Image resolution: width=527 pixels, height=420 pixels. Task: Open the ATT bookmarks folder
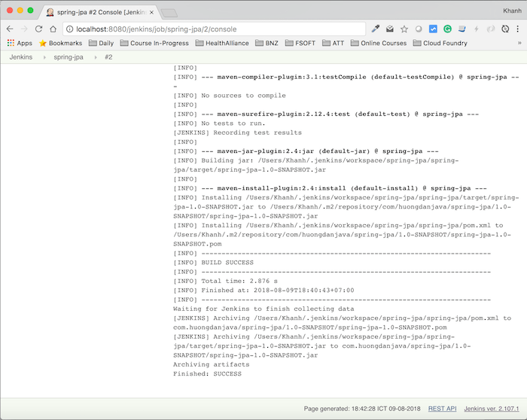click(x=333, y=43)
